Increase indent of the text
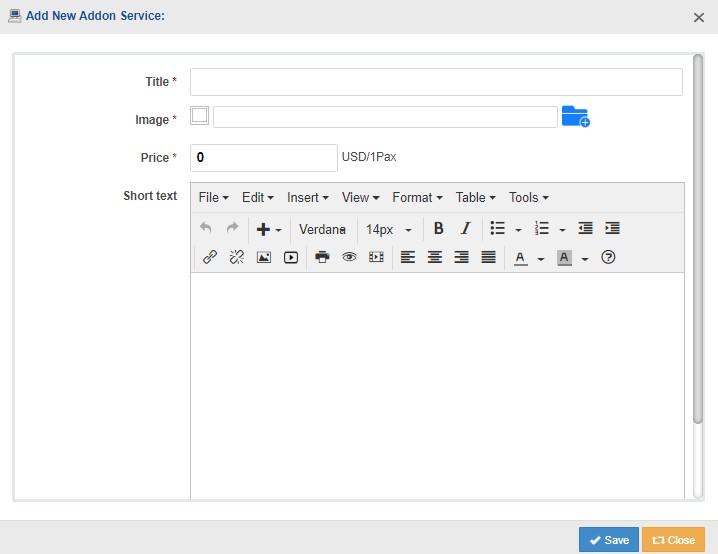The width and height of the screenshot is (718, 554). tap(613, 228)
